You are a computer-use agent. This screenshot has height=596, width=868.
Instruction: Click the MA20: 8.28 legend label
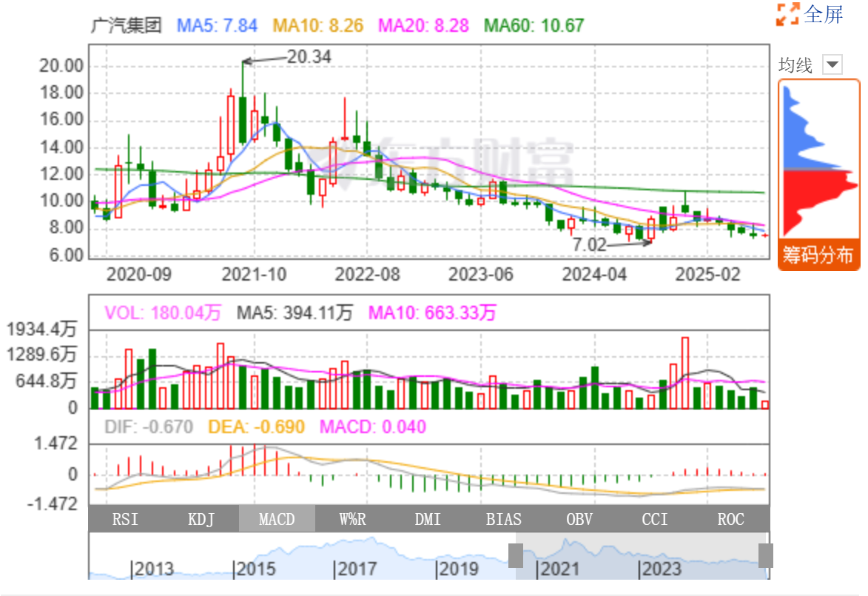(x=423, y=25)
